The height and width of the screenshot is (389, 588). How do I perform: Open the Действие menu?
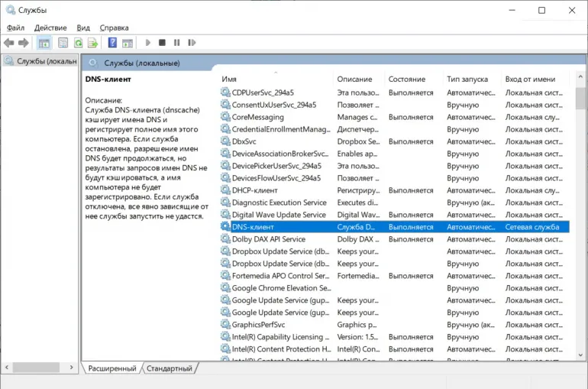tap(50, 28)
